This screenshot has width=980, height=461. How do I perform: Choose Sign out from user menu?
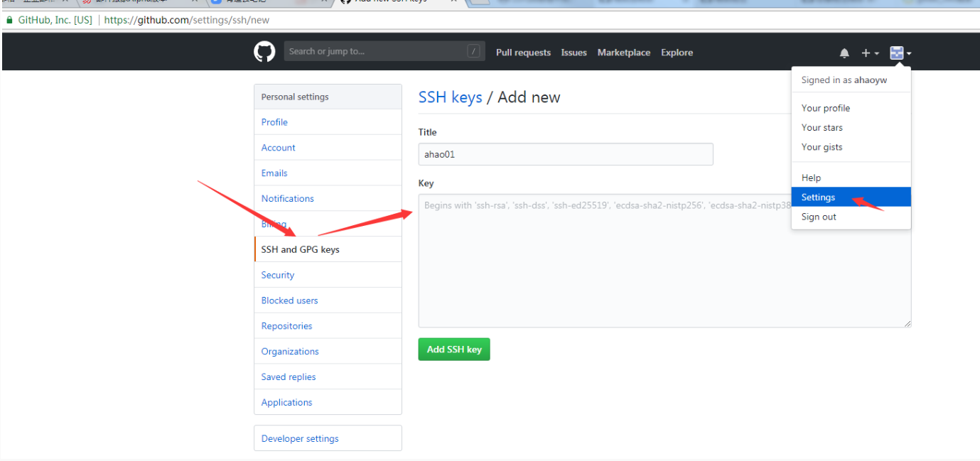(x=819, y=217)
